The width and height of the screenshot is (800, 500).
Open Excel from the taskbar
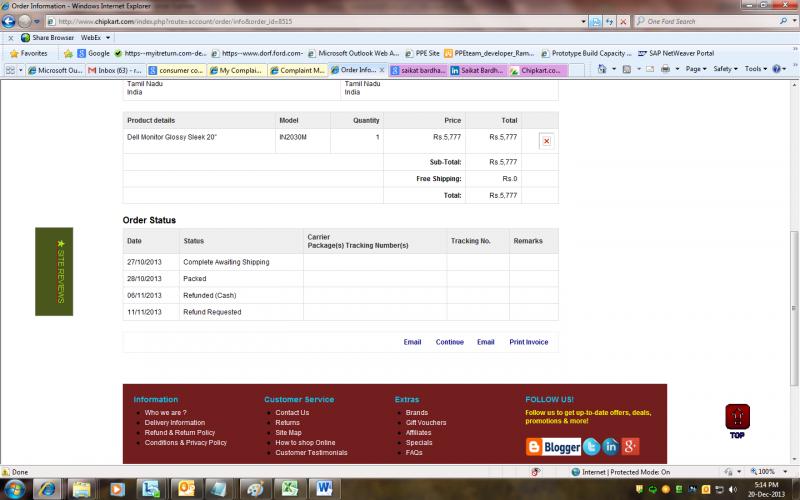tap(290, 489)
